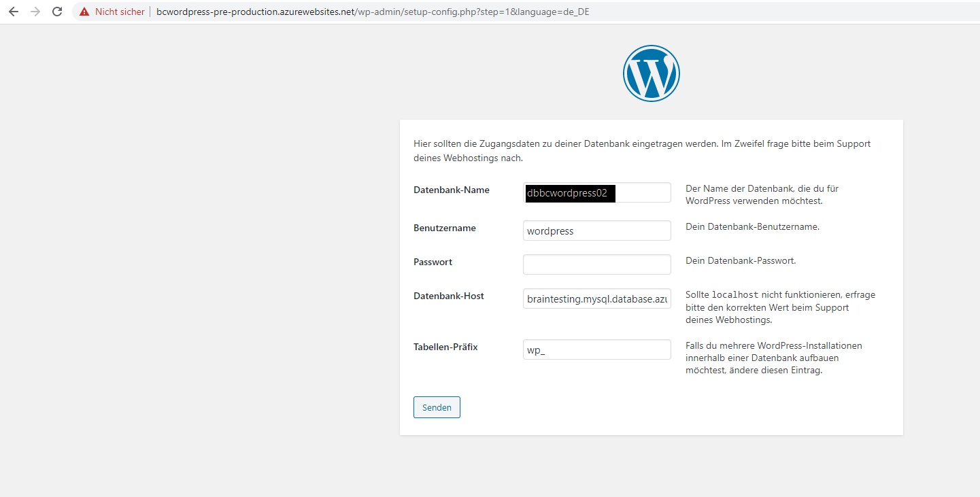980x497 pixels.
Task: Click the Benutzername field containing 'wordpress'
Action: click(x=596, y=230)
